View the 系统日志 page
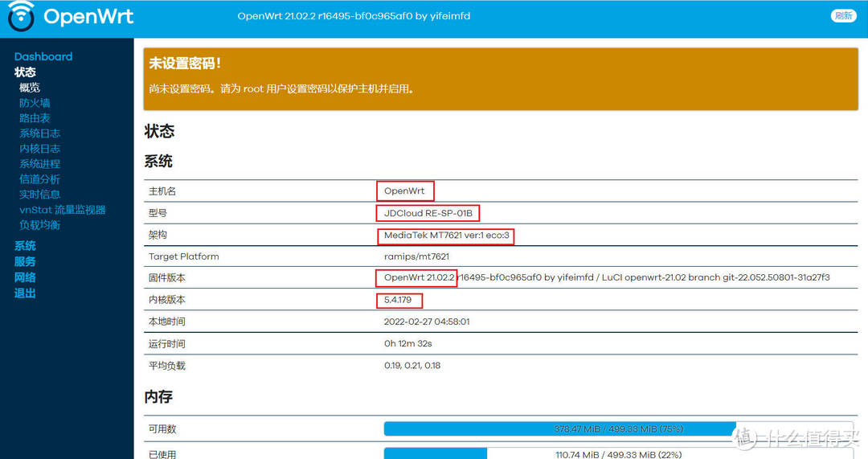 click(39, 133)
